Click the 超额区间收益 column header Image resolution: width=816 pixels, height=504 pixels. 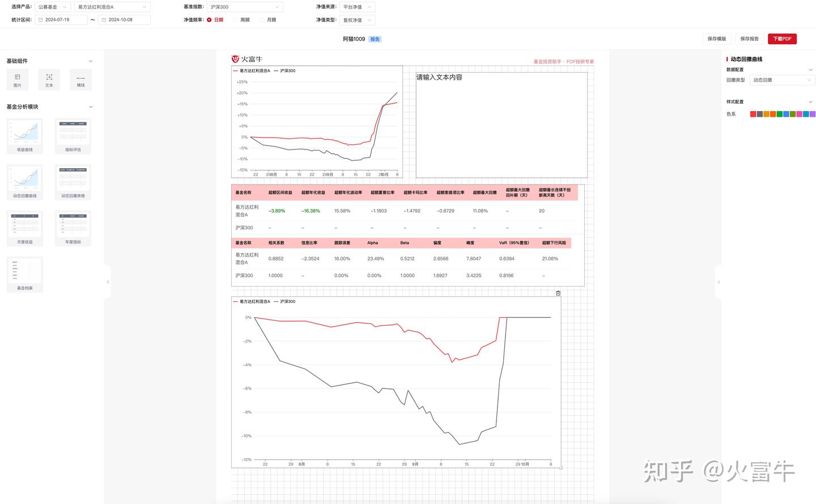(280, 193)
